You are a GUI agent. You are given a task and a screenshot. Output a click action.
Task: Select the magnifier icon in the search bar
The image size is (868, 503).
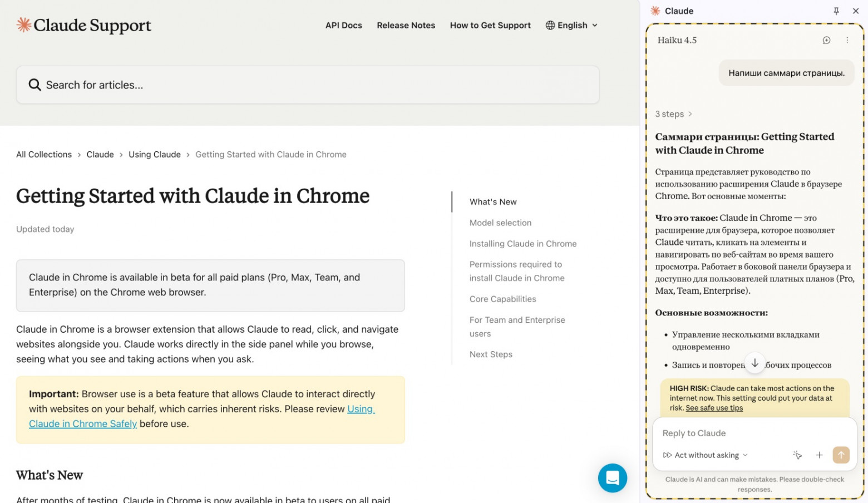click(x=34, y=85)
